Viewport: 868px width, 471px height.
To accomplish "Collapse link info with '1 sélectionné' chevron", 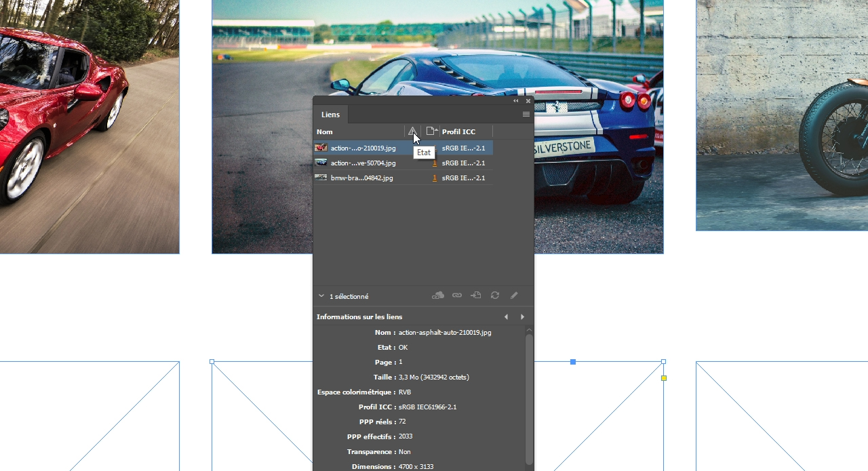I will (321, 296).
